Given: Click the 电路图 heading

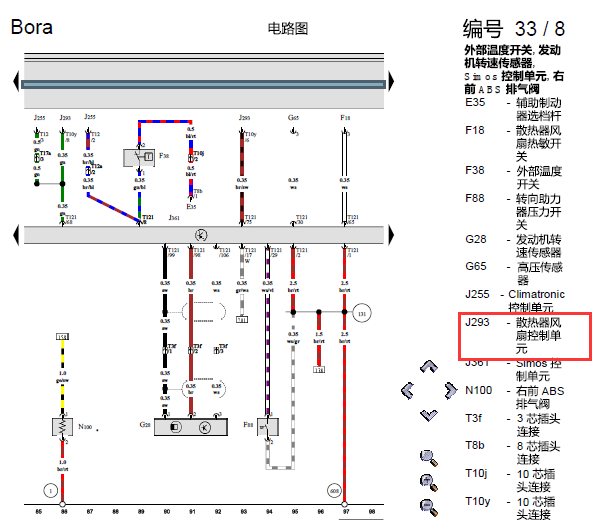Looking at the screenshot, I should (x=288, y=28).
